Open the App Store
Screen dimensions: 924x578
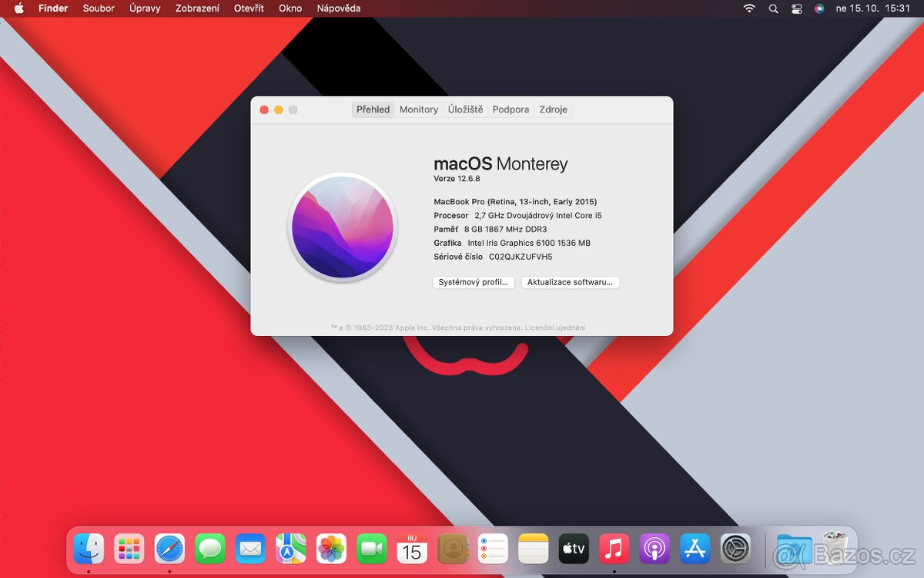(695, 549)
